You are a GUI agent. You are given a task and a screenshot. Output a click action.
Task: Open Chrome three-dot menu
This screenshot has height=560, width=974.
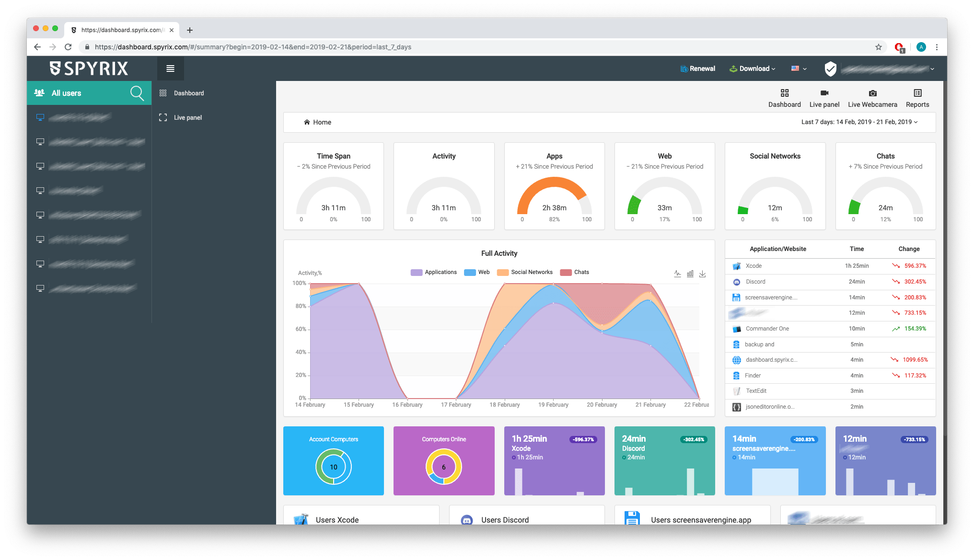[x=937, y=47]
